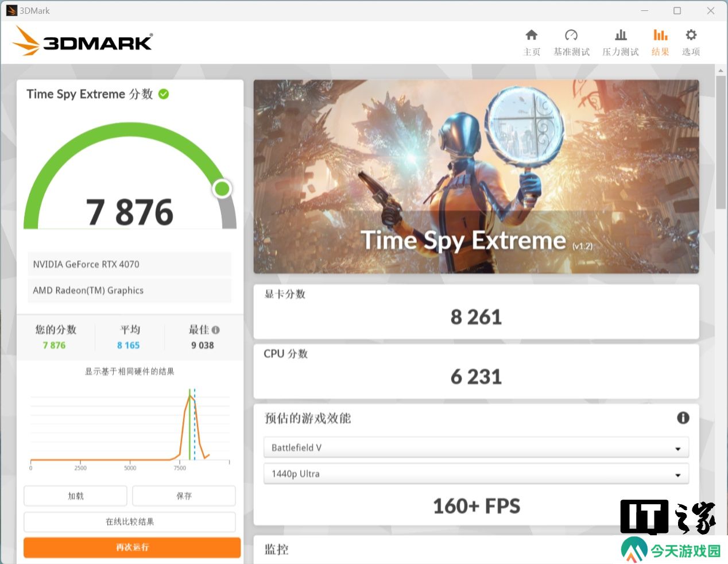Open the Options (选项) tab
This screenshot has width=728, height=564.
(x=691, y=43)
